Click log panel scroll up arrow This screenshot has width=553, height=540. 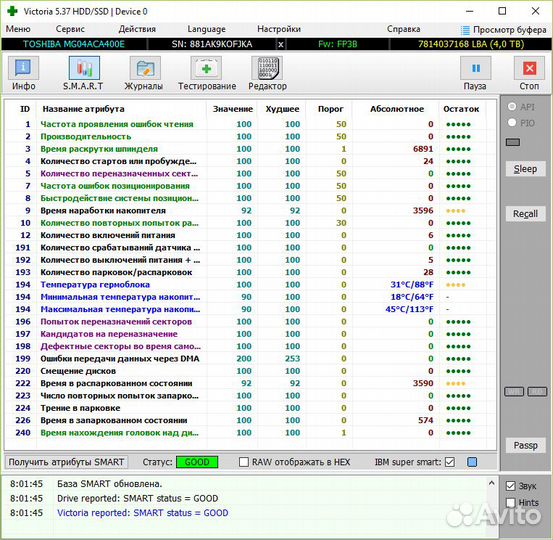click(x=491, y=483)
